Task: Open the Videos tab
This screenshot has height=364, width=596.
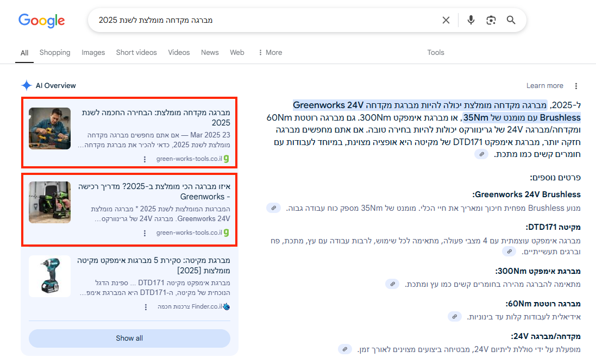Action: point(179,53)
